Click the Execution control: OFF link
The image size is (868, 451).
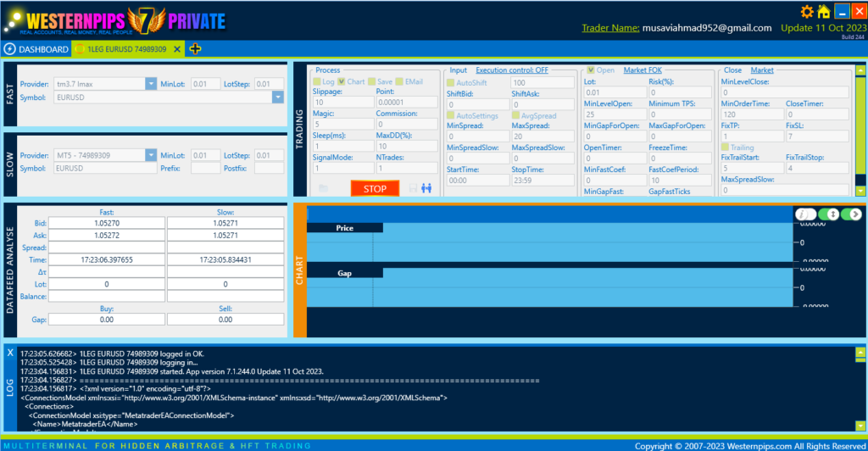pos(512,70)
